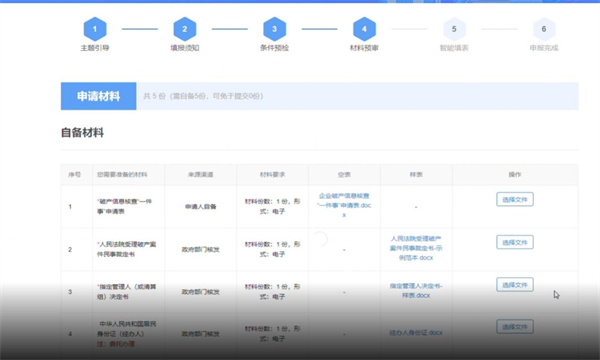The height and width of the screenshot is (360, 600).
Task: Go to step 1 主题引导 hexagon
Action: pyautogui.click(x=95, y=29)
